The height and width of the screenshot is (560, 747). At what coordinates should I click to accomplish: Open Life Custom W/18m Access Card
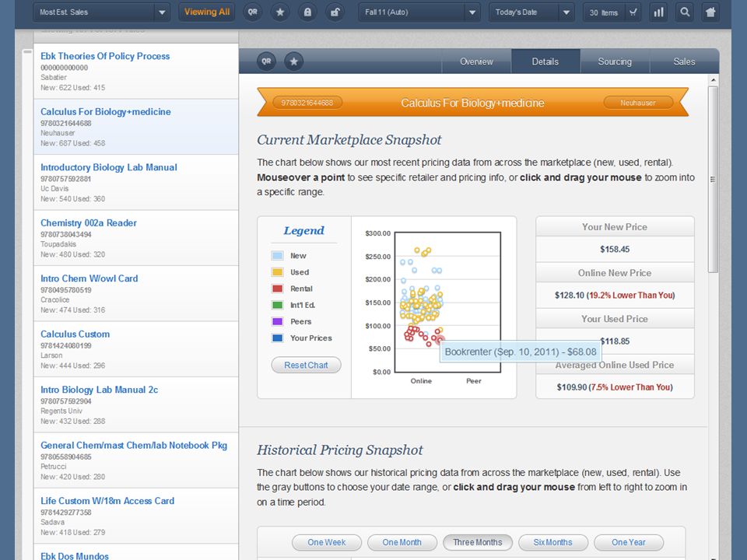pyautogui.click(x=136, y=516)
